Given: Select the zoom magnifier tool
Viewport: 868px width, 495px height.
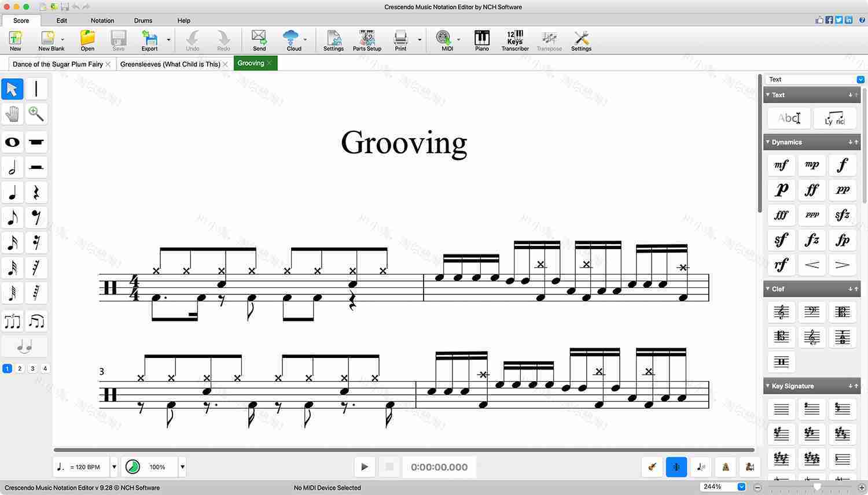Looking at the screenshot, I should click(x=36, y=114).
